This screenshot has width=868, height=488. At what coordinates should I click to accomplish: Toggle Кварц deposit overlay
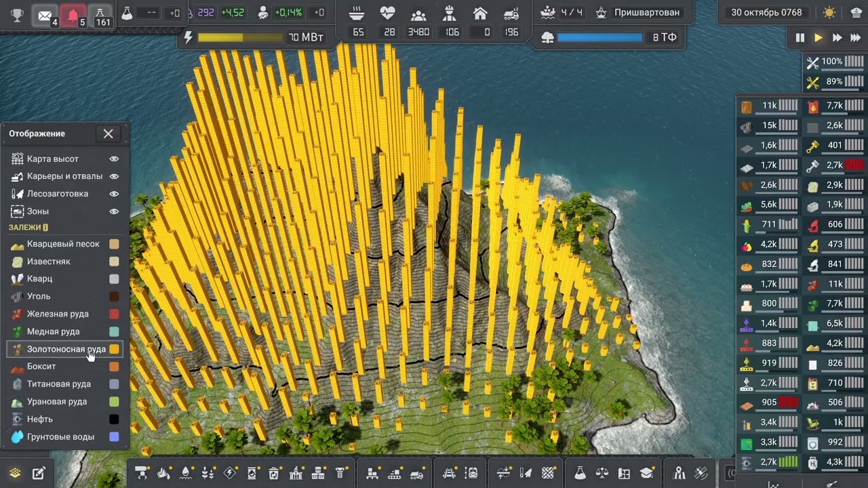coord(65,279)
